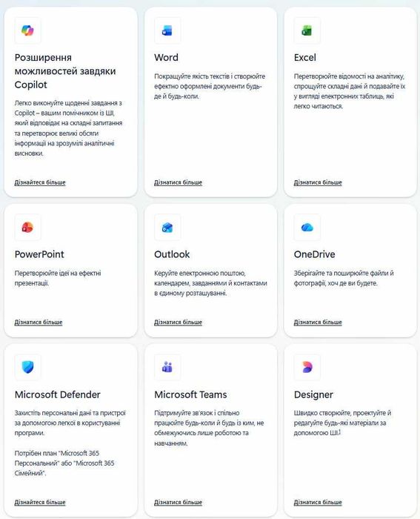This screenshot has height=519, width=420.
Task: Open Designer's "Дізнатися більше" link
Action: point(318,502)
